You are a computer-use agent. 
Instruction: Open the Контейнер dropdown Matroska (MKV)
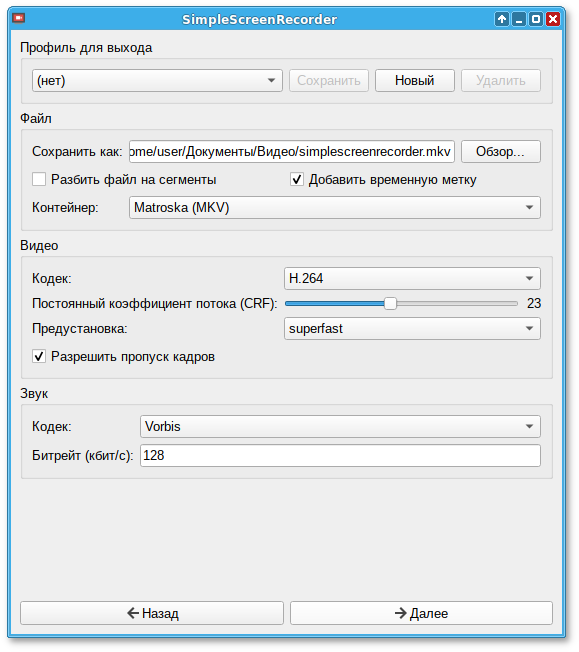tap(335, 207)
